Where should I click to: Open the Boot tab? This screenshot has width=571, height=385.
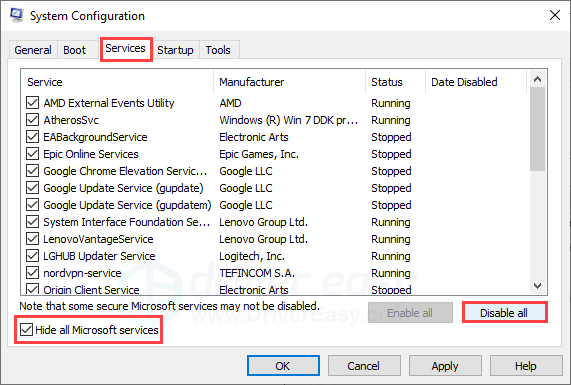74,50
